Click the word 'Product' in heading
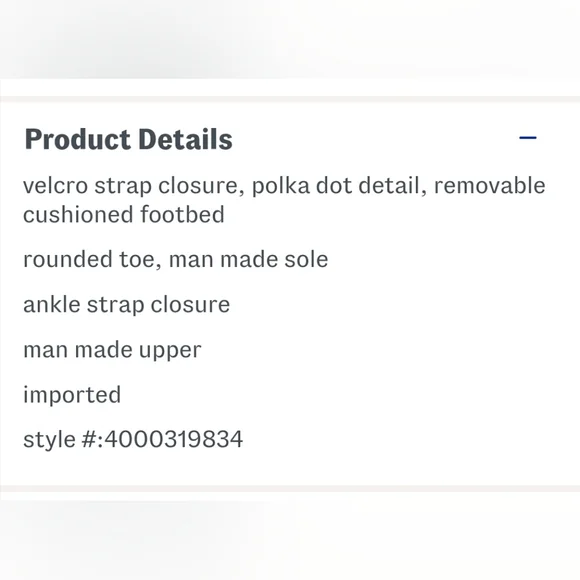 coord(78,139)
